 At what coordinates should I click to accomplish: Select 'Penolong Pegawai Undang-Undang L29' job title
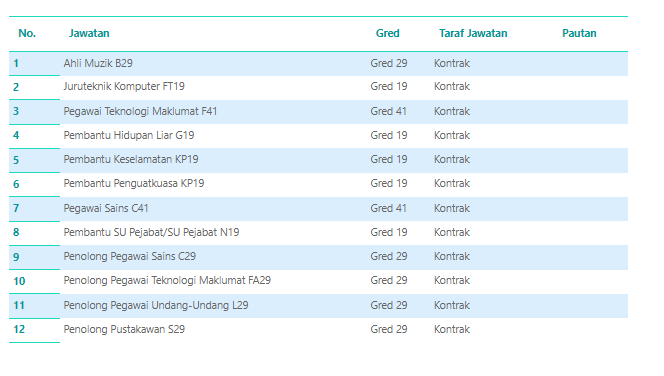point(156,305)
